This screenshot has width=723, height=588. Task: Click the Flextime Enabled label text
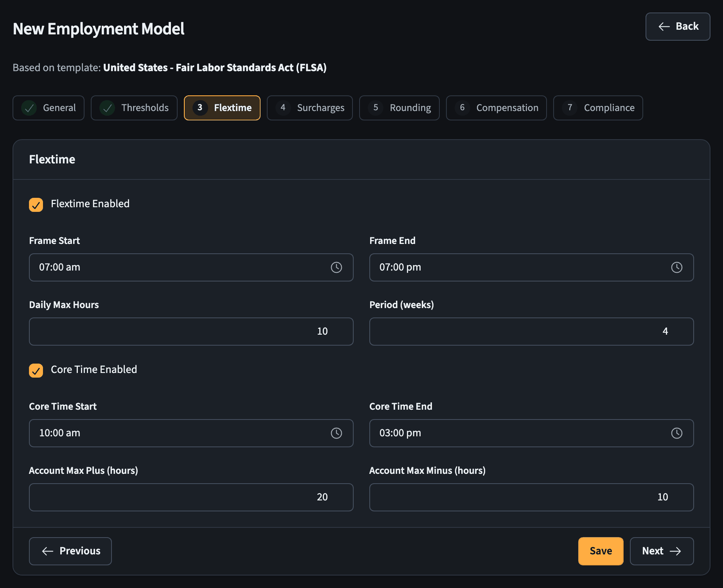click(90, 204)
